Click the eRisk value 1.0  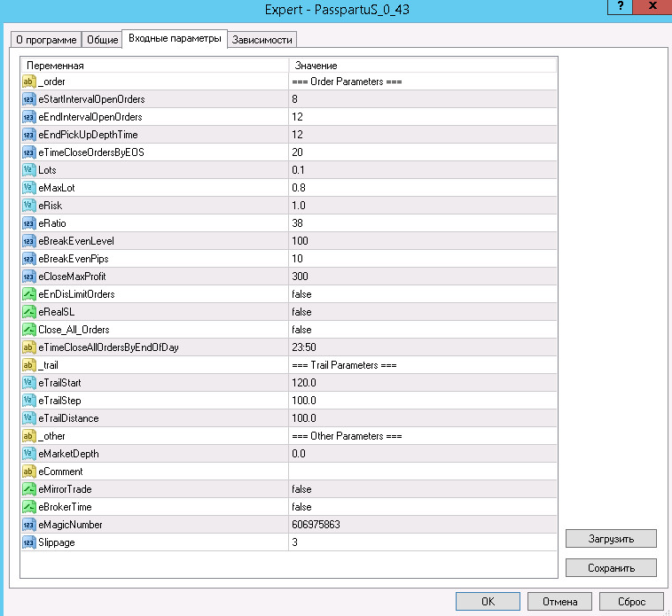coord(299,206)
